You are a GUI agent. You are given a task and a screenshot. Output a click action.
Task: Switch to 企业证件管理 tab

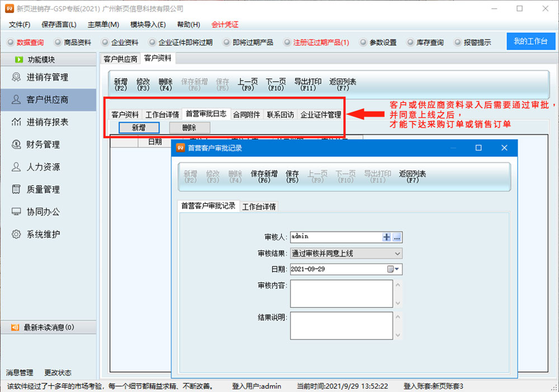(321, 114)
